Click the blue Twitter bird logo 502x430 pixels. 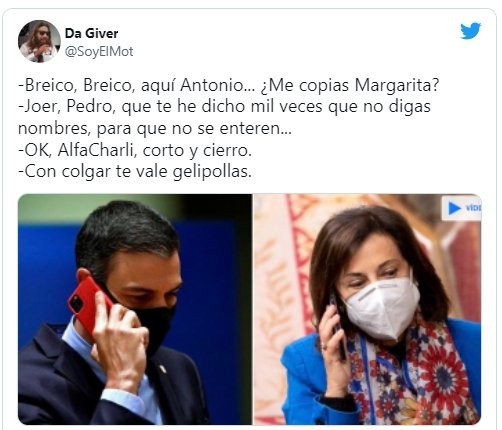point(471,30)
